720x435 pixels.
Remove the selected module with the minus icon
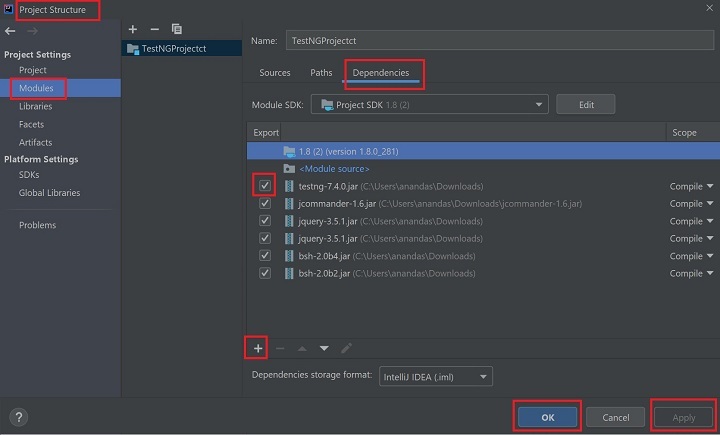[x=155, y=29]
